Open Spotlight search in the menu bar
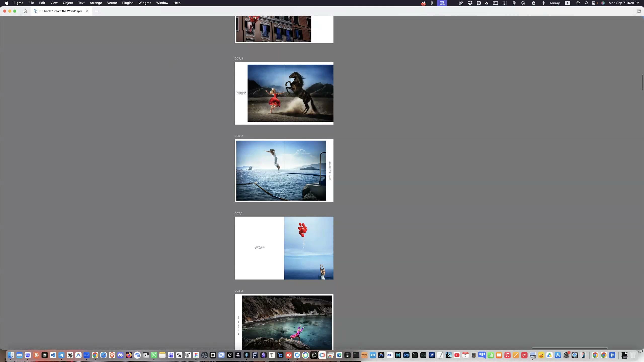Screen dimensions: 644x362 click(x=586, y=3)
